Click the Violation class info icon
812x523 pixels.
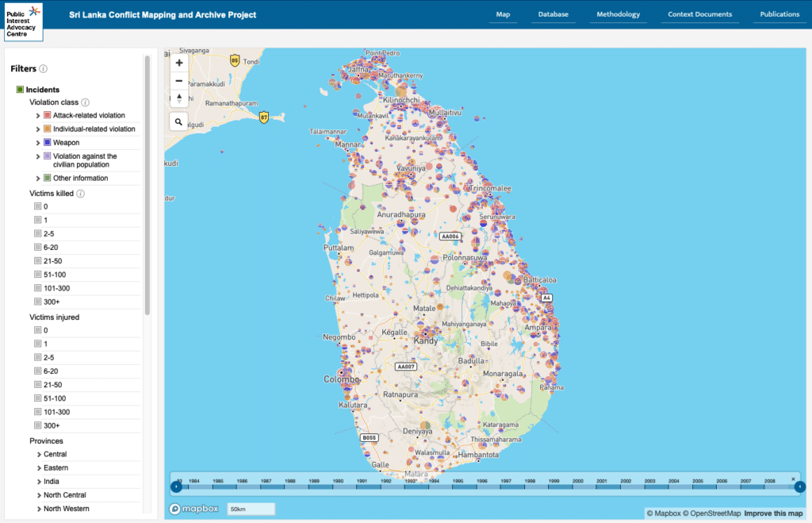coord(86,102)
